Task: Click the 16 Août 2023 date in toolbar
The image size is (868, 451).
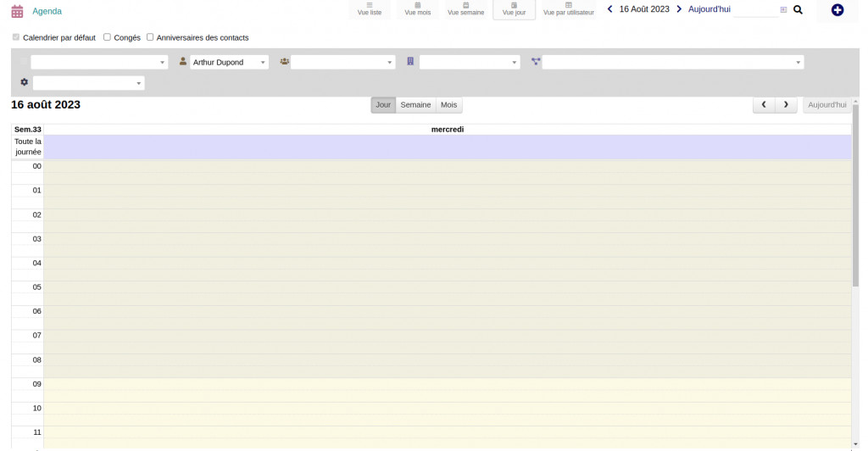Action: [644, 8]
